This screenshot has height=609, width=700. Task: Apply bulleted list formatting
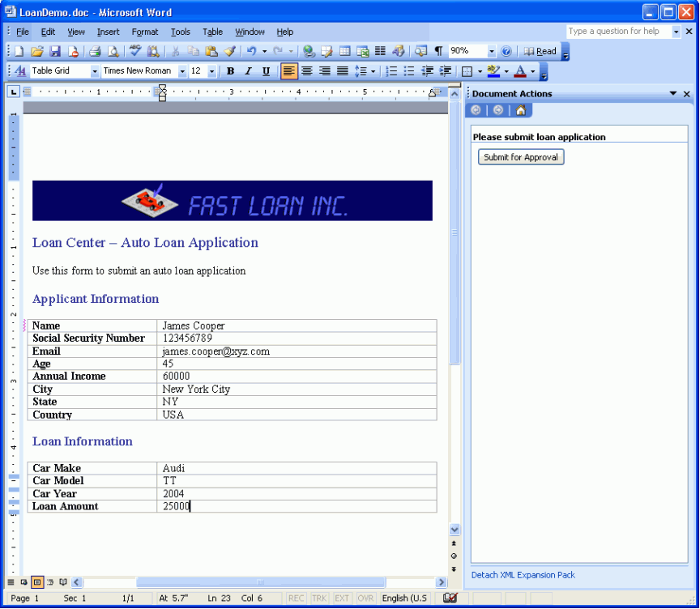pos(409,71)
